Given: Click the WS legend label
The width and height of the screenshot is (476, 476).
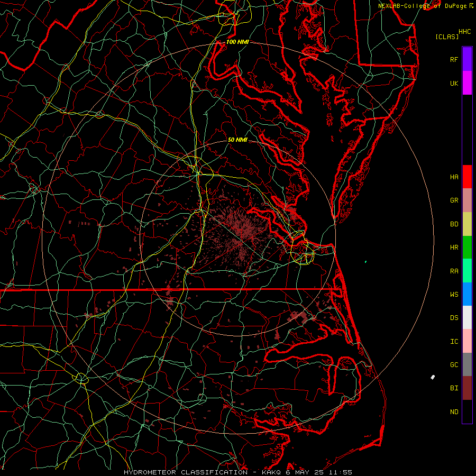Looking at the screenshot, I should tap(454, 294).
